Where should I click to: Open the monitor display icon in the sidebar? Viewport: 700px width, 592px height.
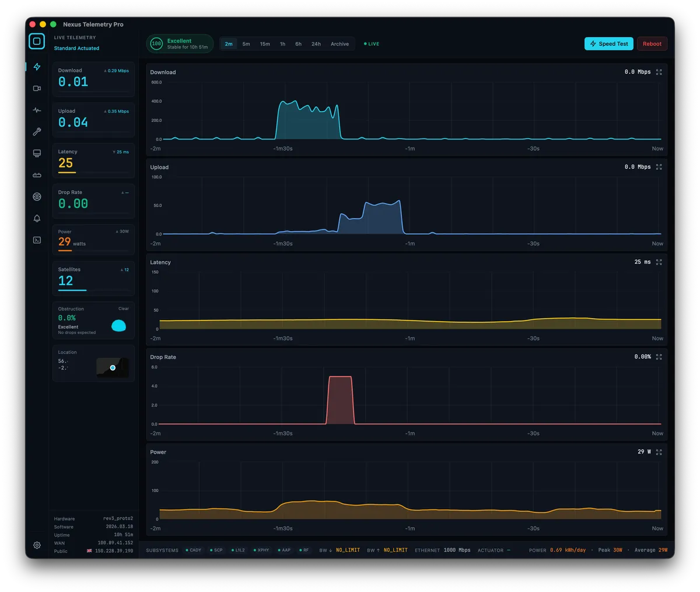click(x=37, y=152)
